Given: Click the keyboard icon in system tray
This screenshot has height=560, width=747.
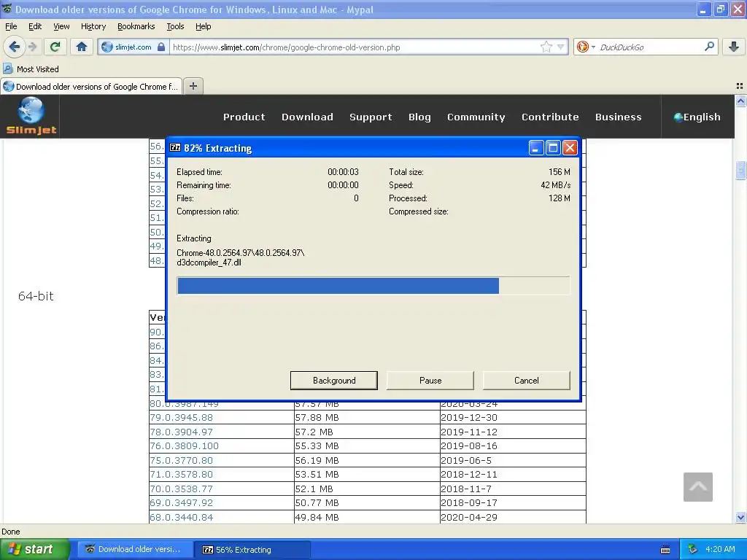Looking at the screenshot, I should coord(665,550).
